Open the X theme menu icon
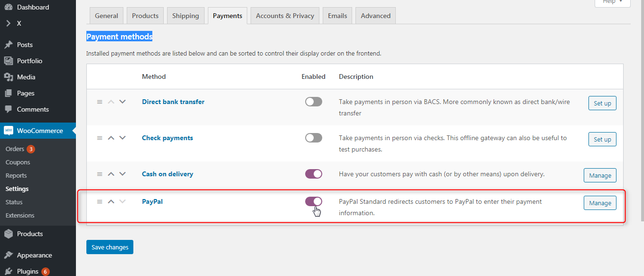 [9, 23]
